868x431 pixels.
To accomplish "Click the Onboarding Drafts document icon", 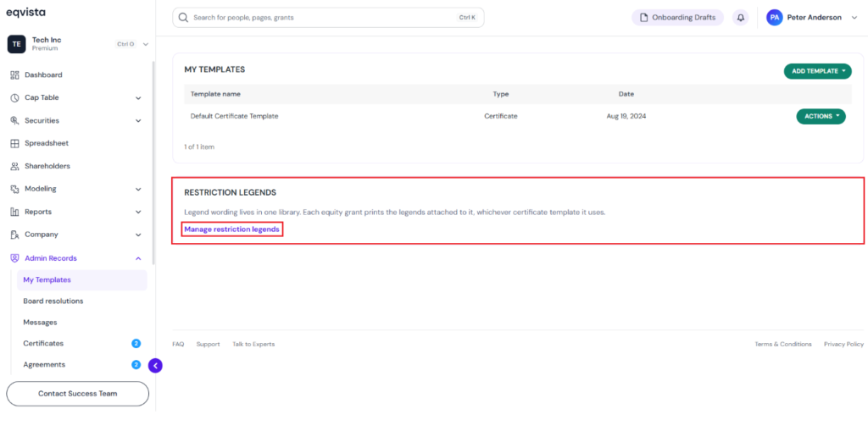I will [644, 18].
